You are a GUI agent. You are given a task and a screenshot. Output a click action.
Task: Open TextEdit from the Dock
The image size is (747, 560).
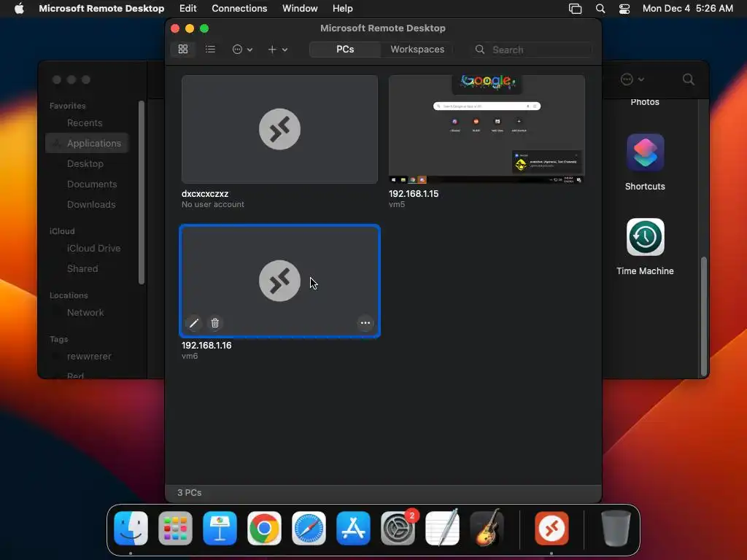pos(442,528)
